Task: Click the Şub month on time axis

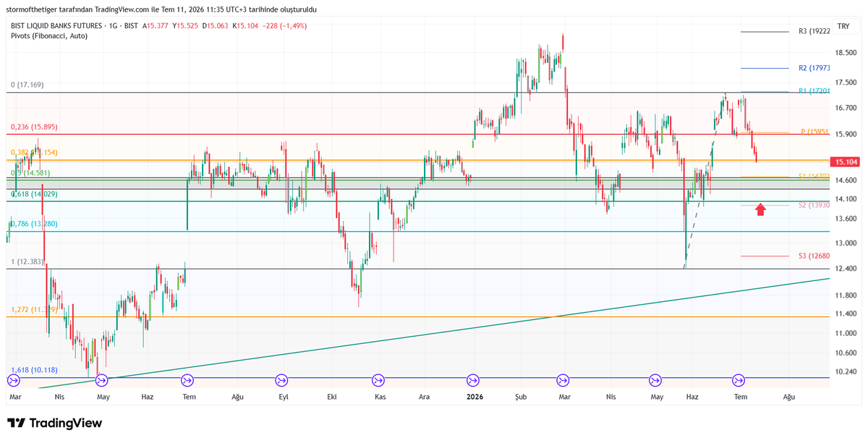Action: (522, 397)
